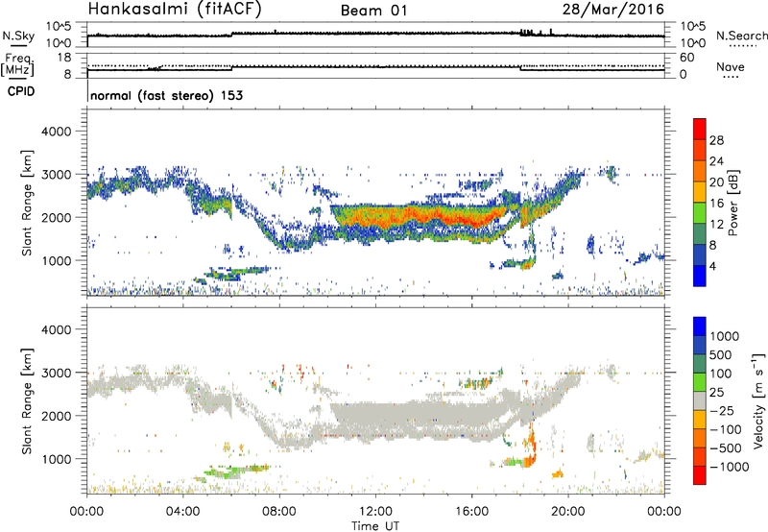
Task: Select the 08:00 time tick label
Action: (279, 512)
